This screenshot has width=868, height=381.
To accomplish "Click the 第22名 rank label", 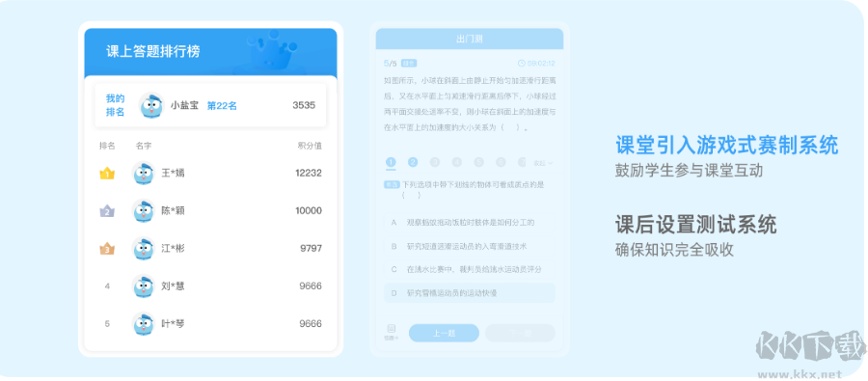I will click(222, 106).
